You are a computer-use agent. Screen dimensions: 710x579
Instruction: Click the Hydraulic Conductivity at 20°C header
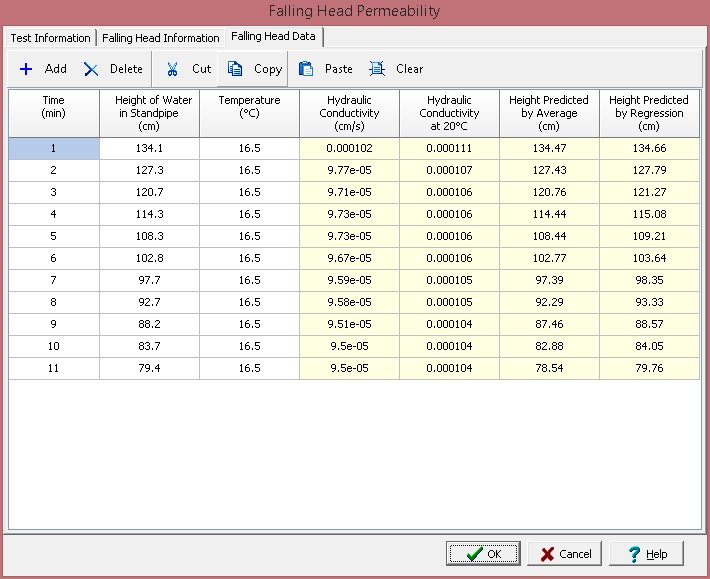(449, 113)
